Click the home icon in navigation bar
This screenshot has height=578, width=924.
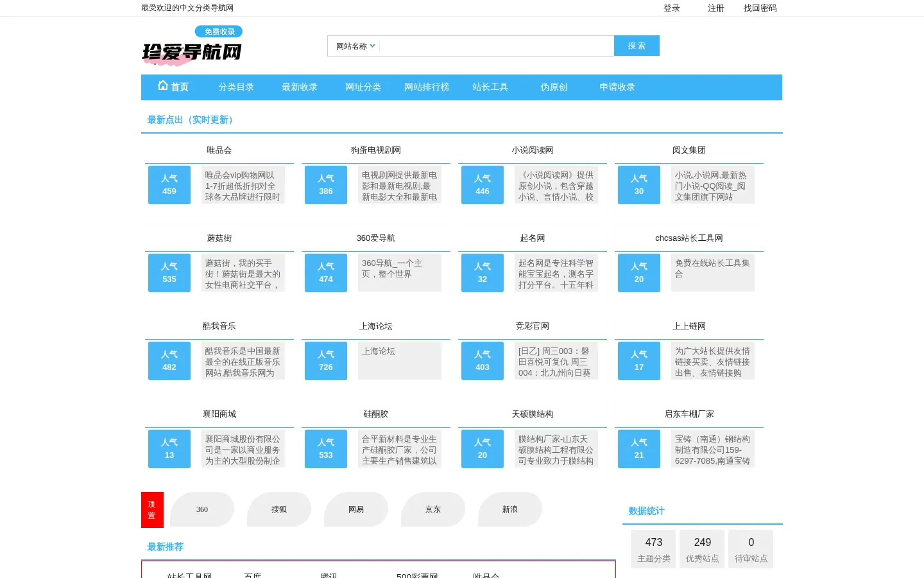coord(163,85)
